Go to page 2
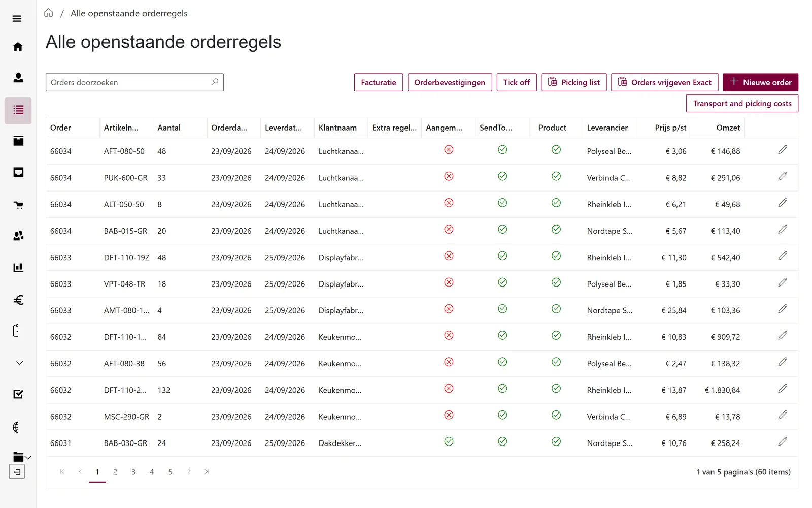The height and width of the screenshot is (508, 812). pyautogui.click(x=115, y=472)
